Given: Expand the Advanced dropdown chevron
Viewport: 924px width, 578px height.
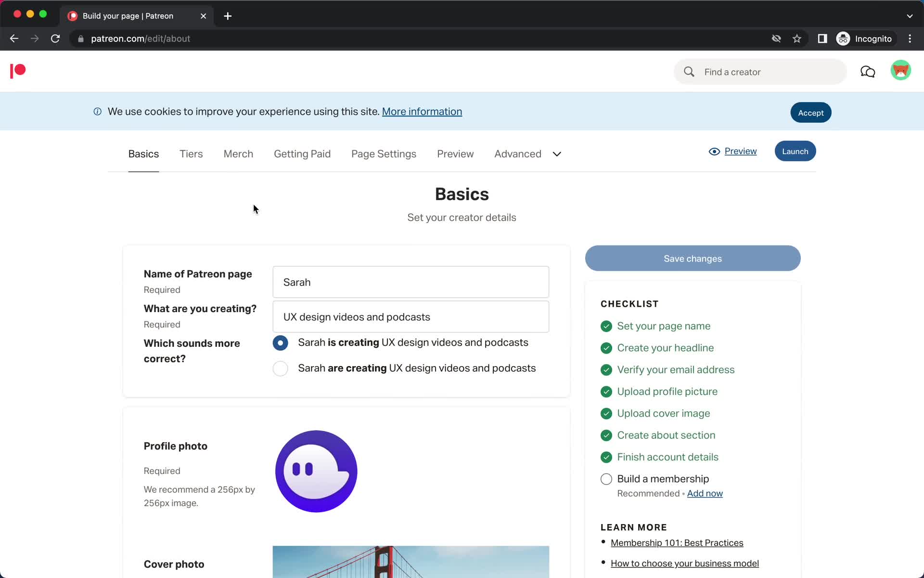Looking at the screenshot, I should (x=557, y=154).
